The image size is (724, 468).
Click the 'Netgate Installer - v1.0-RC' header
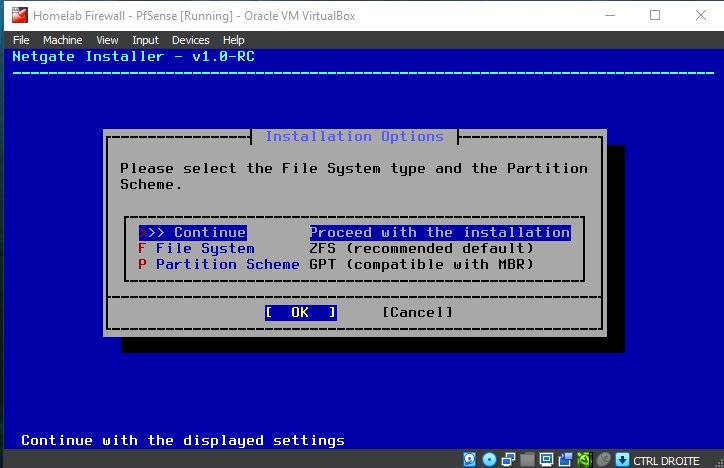tap(133, 57)
